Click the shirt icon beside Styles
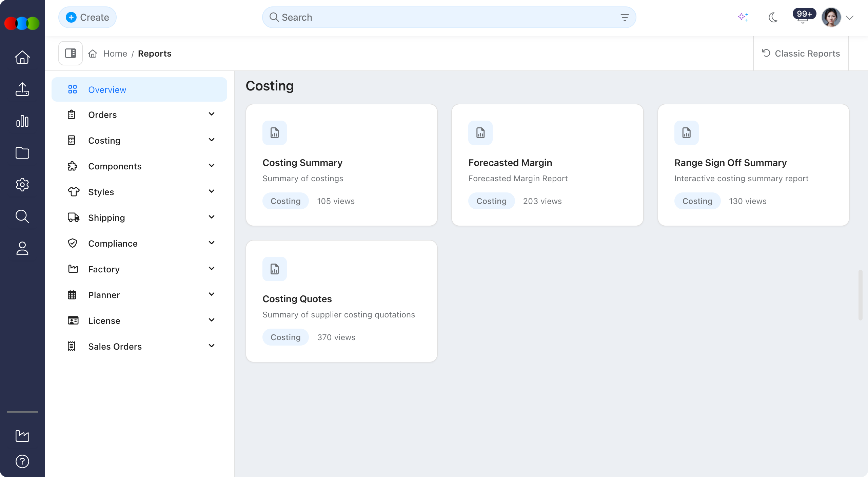 [74, 192]
